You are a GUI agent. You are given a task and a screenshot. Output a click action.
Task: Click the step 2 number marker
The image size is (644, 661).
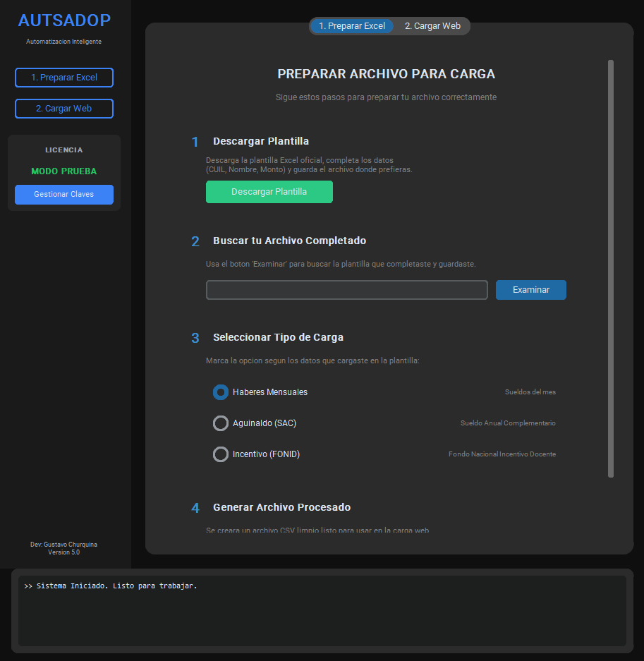tap(195, 241)
